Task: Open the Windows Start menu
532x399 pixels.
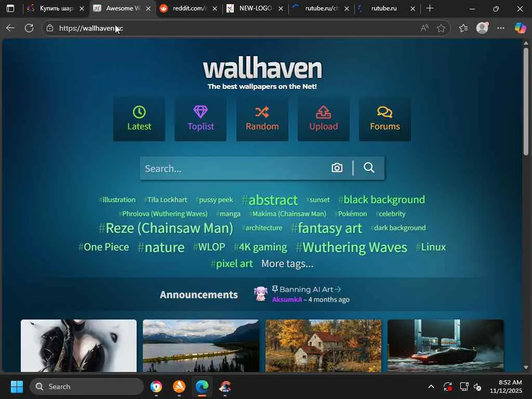Action: pos(17,387)
